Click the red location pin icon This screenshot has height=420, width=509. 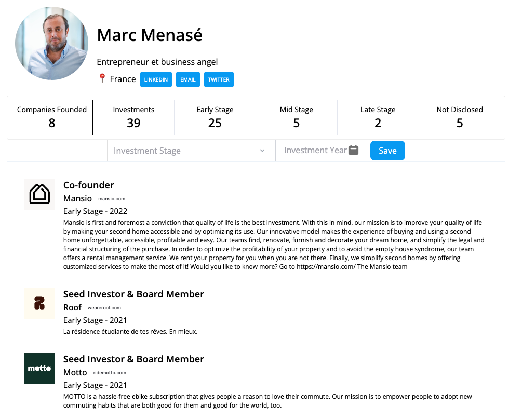(x=102, y=78)
